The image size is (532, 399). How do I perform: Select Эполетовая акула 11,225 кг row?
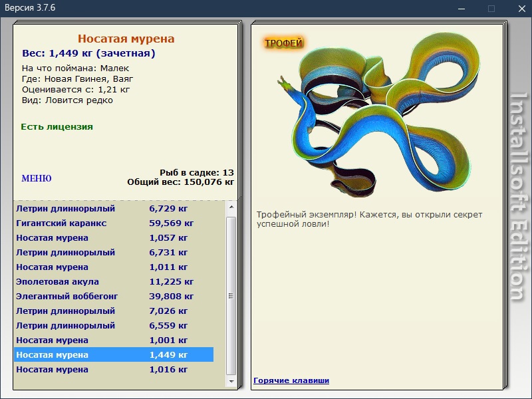click(x=114, y=281)
